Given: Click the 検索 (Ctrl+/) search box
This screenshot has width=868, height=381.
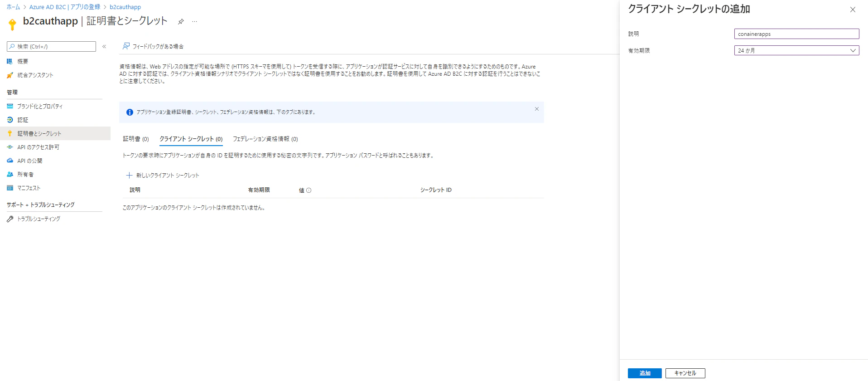Looking at the screenshot, I should (51, 46).
